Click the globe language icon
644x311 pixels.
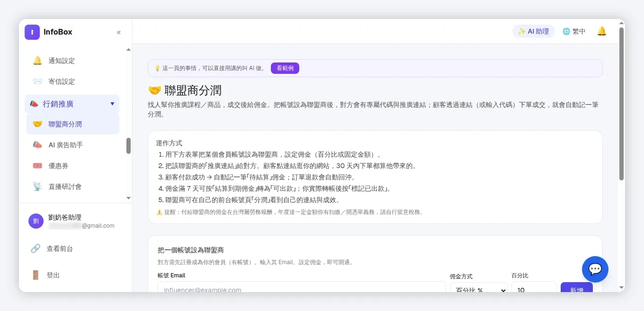(x=566, y=31)
